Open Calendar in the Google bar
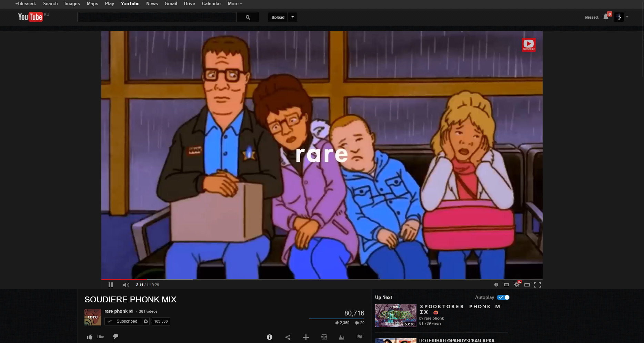644x343 pixels. [x=211, y=4]
